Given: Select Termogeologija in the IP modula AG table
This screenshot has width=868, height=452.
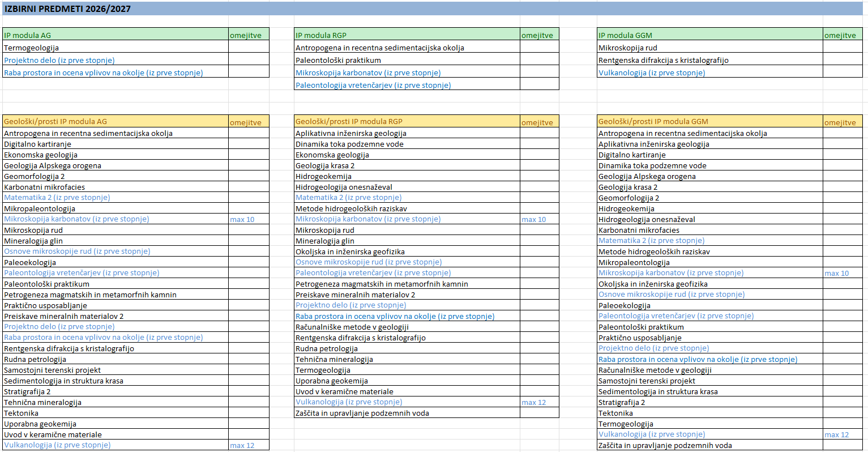Looking at the screenshot, I should (32, 48).
